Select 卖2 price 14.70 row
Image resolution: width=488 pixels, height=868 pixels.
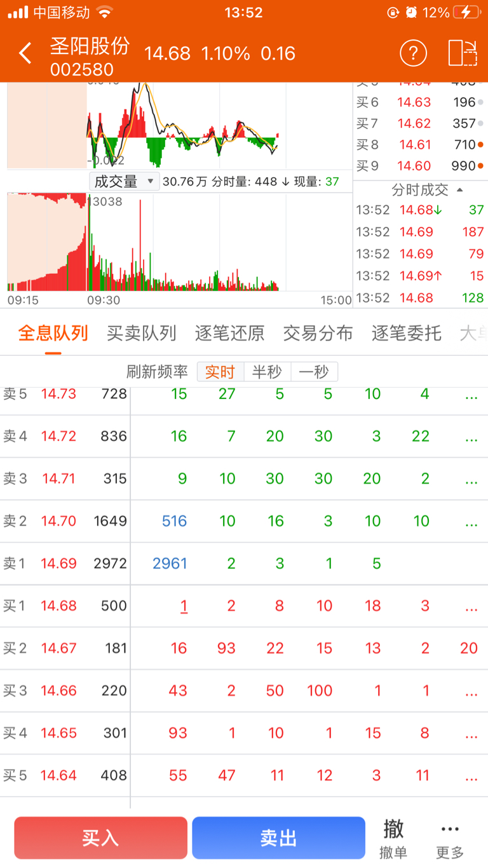58,522
